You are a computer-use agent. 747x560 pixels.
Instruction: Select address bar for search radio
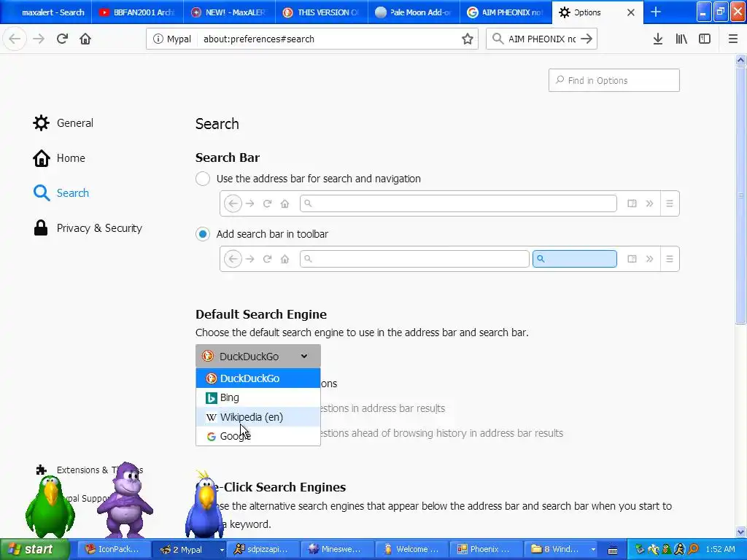pos(203,179)
